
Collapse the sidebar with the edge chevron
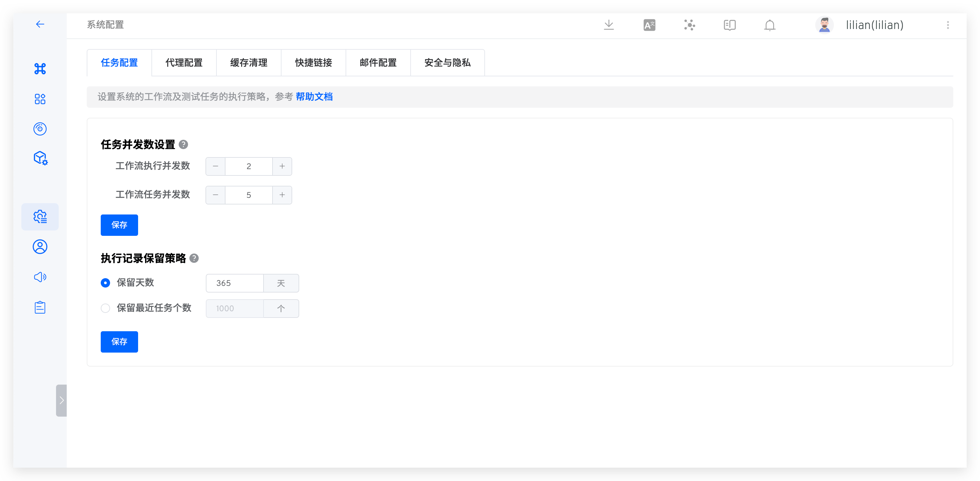point(61,400)
